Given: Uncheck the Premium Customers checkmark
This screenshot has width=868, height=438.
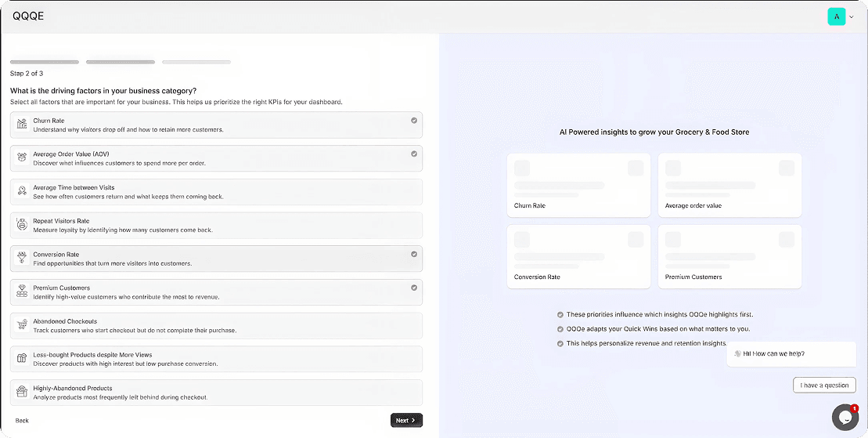Looking at the screenshot, I should (x=414, y=288).
